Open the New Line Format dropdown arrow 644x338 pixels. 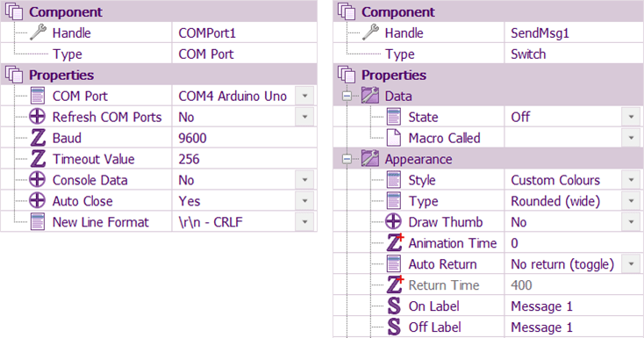(x=304, y=221)
